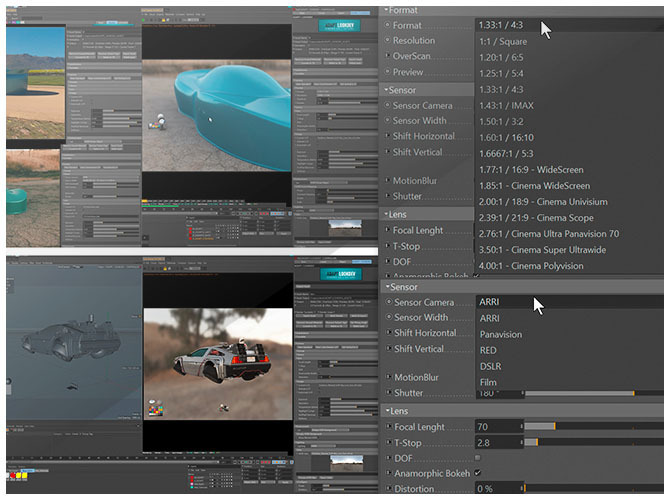The height and width of the screenshot is (500, 670).
Task: Click the T-Stop value field showing 2.8
Action: coord(497,442)
